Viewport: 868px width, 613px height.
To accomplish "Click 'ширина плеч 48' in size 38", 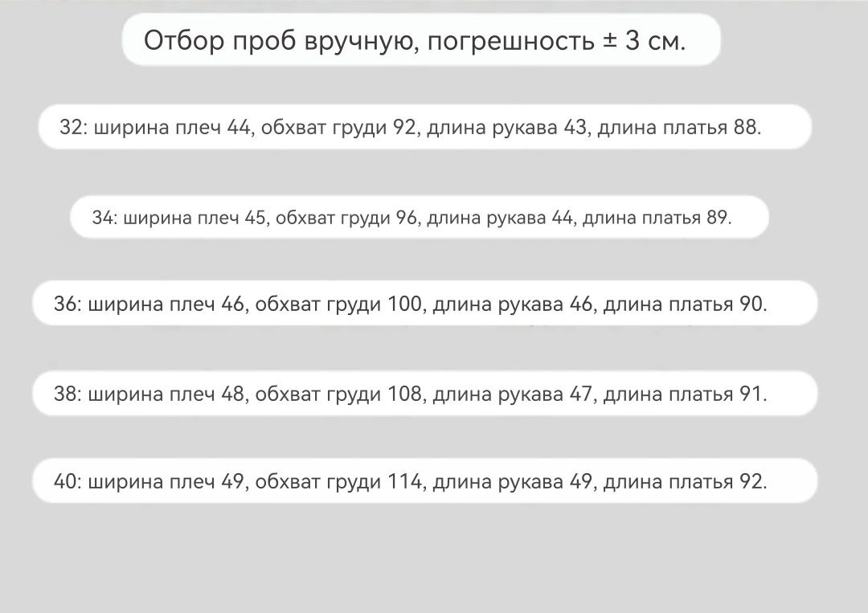I will pyautogui.click(x=166, y=394).
